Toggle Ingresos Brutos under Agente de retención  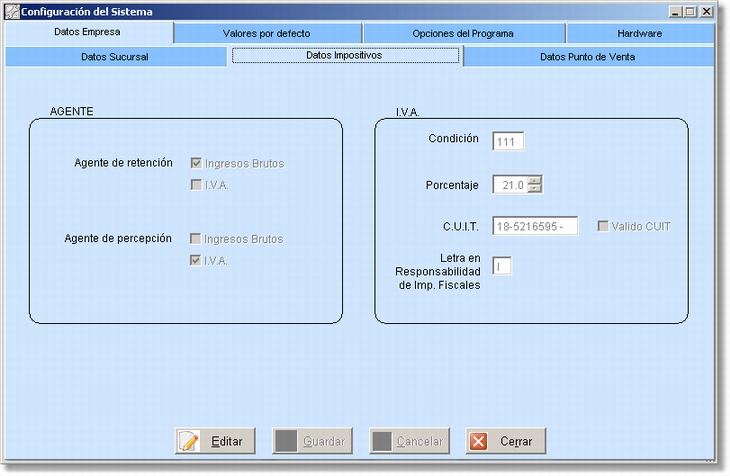click(196, 163)
